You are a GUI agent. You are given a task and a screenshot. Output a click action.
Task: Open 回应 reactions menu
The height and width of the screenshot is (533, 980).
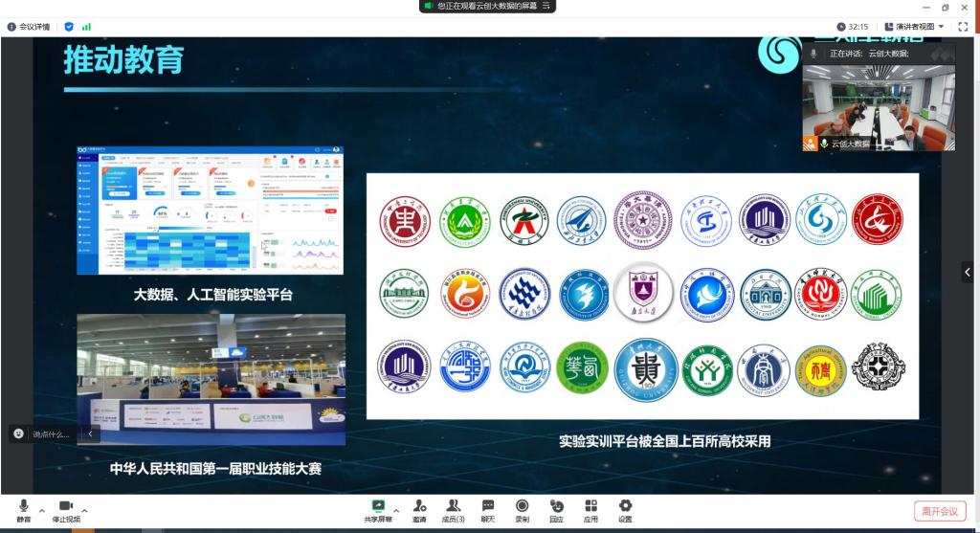[556, 510]
